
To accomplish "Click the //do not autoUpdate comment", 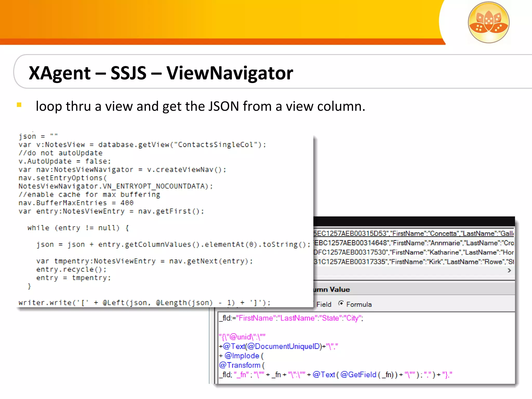I will coord(60,153).
